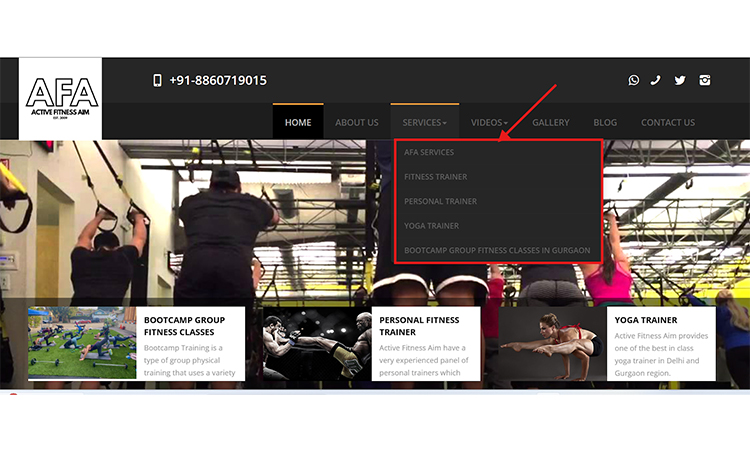Expand the VIDEOS dropdown menu
Screen dimensions: 750x450
coord(489,122)
